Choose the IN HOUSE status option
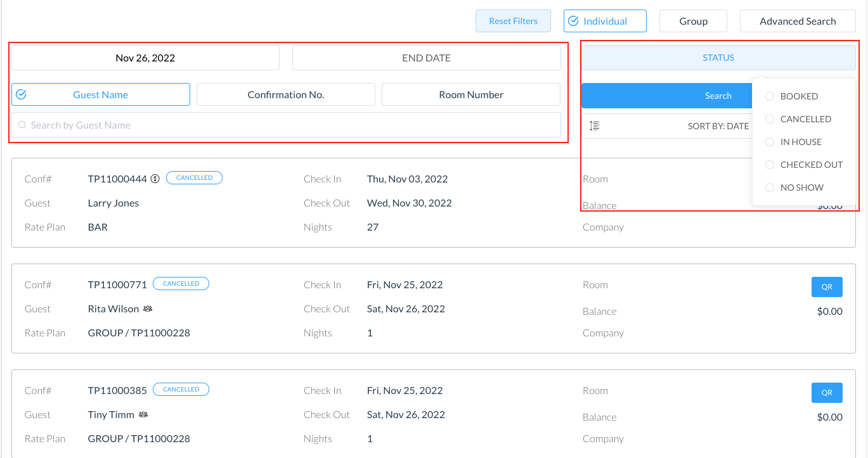 [x=770, y=142]
